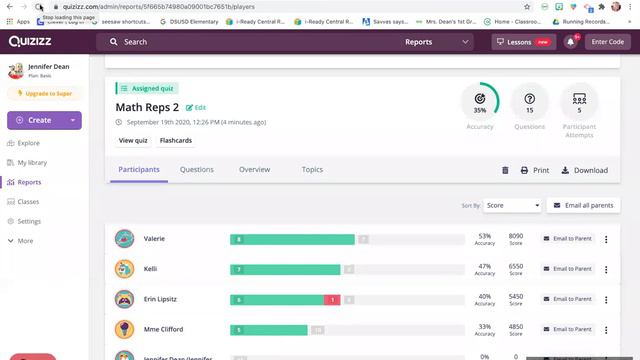Click the Print printer icon

click(x=524, y=170)
